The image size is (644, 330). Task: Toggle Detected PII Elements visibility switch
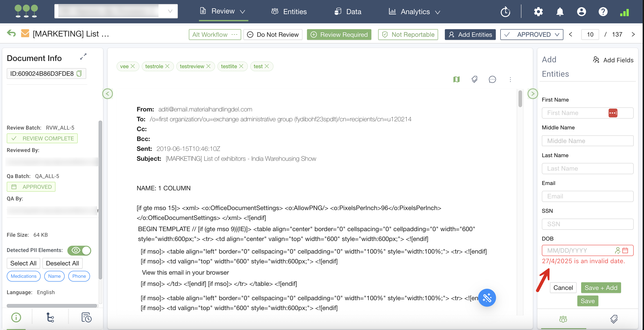pos(79,250)
